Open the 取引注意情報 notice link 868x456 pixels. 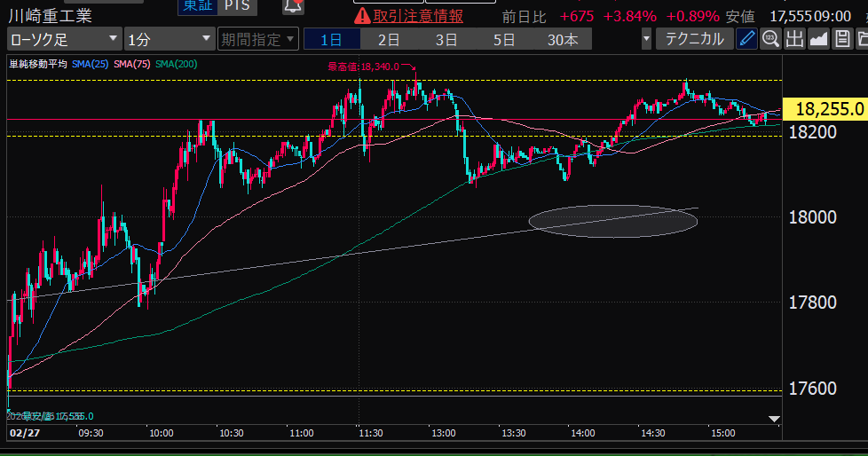(417, 15)
